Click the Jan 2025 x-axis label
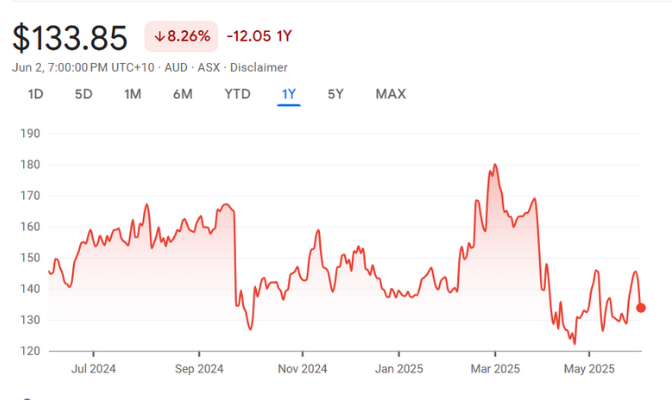The width and height of the screenshot is (672, 400). 398,368
